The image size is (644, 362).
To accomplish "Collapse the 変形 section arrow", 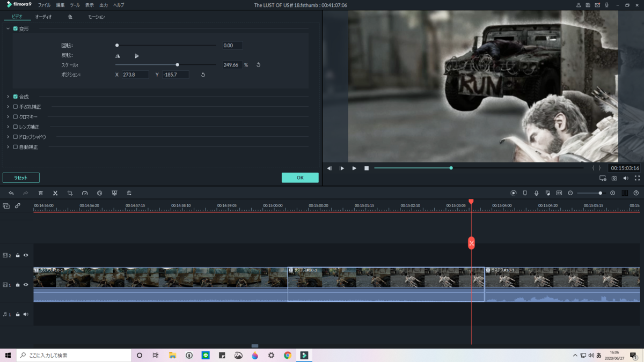I will pyautogui.click(x=8, y=29).
